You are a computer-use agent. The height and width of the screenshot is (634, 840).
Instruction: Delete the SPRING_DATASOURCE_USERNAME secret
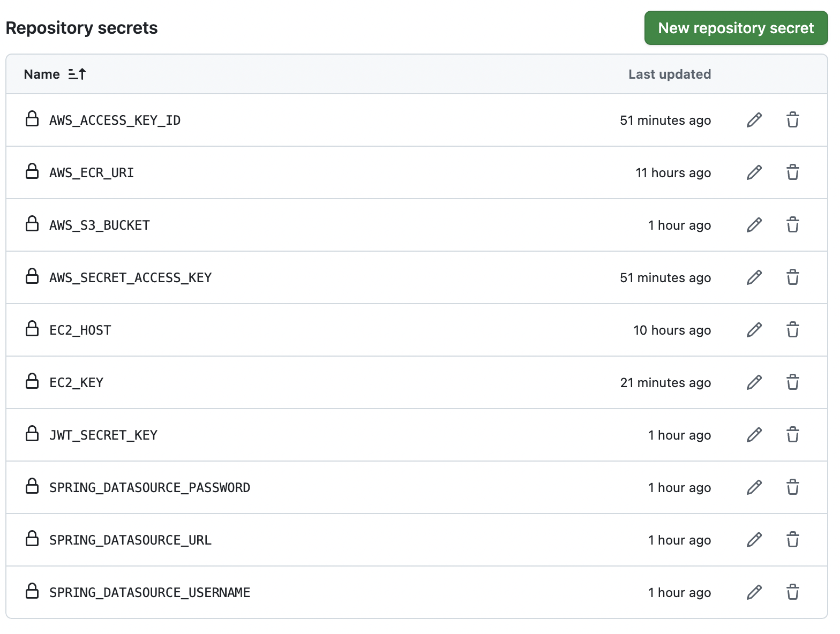pyautogui.click(x=793, y=592)
